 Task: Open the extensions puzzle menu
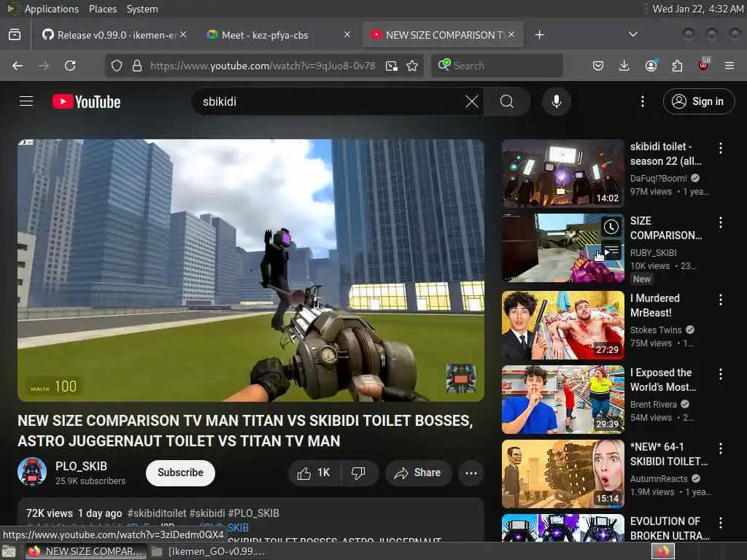coord(677,66)
